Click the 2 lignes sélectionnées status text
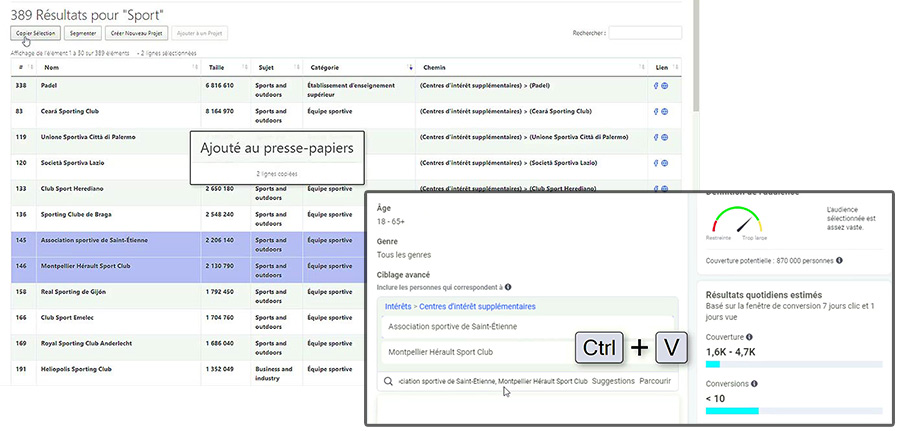Image resolution: width=900 pixels, height=431 pixels. point(167,53)
